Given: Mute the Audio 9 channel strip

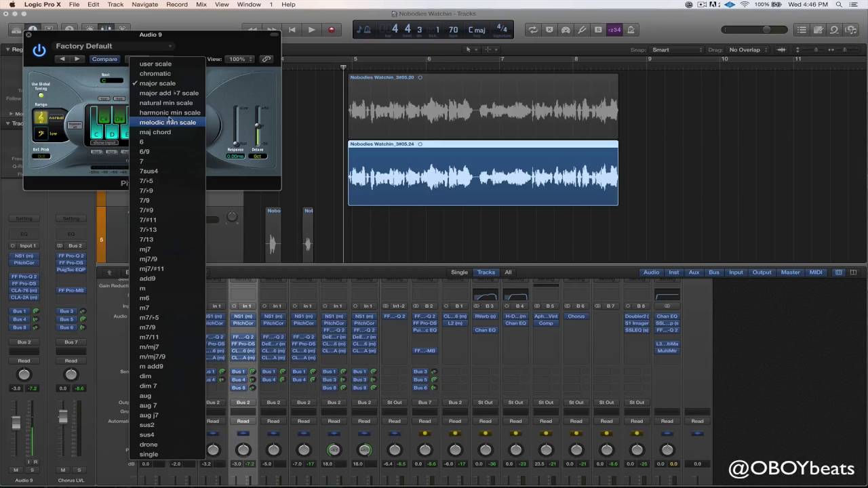Looking at the screenshot, I should 16,470.
